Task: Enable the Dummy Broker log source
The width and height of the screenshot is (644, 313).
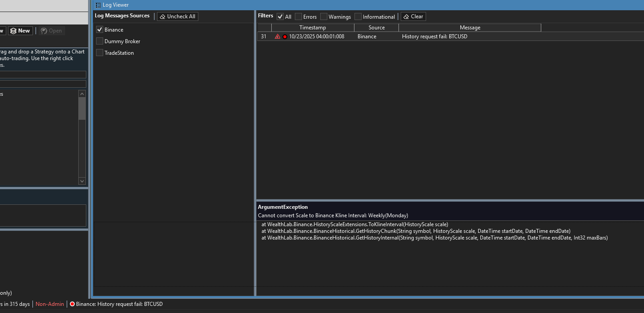Action: (x=100, y=41)
